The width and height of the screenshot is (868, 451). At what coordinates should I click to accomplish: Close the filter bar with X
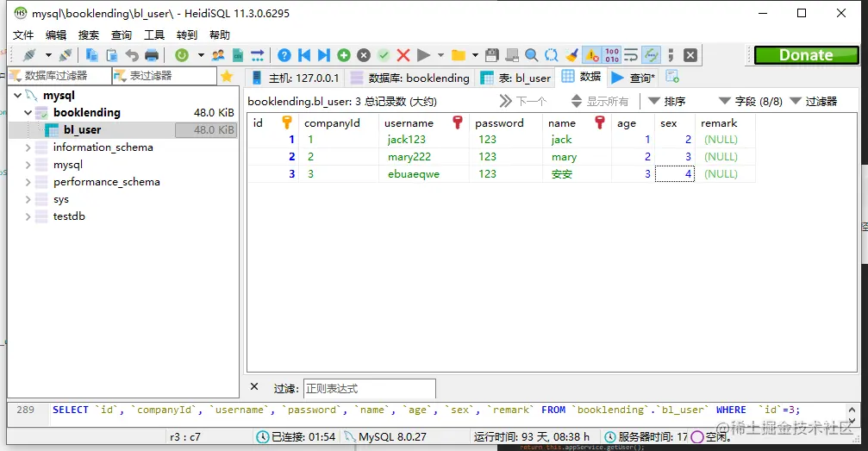tap(254, 386)
